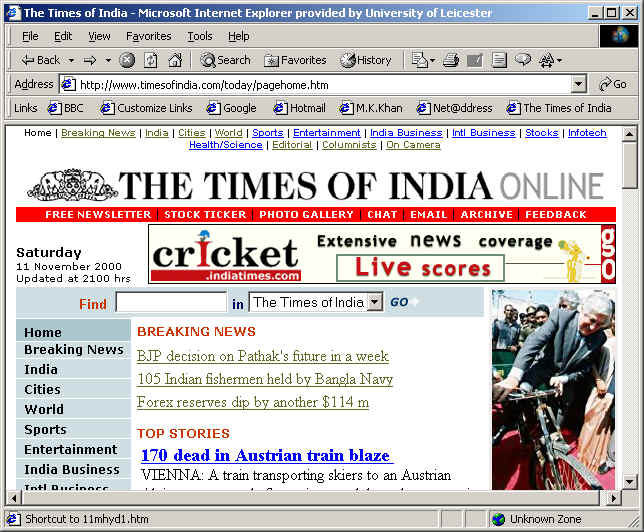The width and height of the screenshot is (644, 532).
Task: Click STOCK TICKER in the red bar
Action: [205, 214]
